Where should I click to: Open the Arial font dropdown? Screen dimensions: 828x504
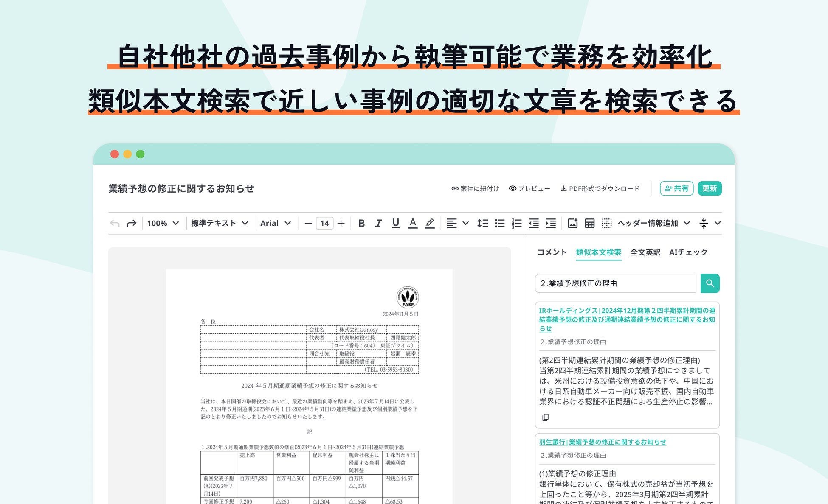click(276, 223)
